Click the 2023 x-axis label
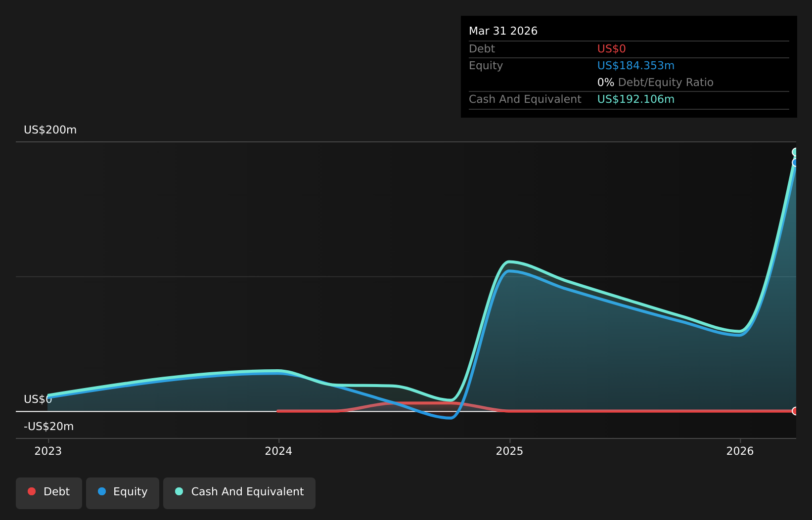The height and width of the screenshot is (520, 812). tap(48, 451)
